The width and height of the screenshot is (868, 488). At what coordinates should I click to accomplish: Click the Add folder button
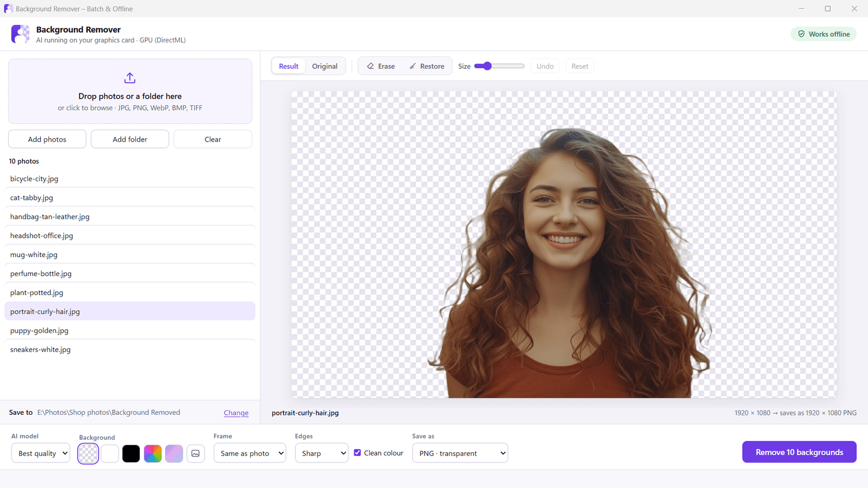130,139
